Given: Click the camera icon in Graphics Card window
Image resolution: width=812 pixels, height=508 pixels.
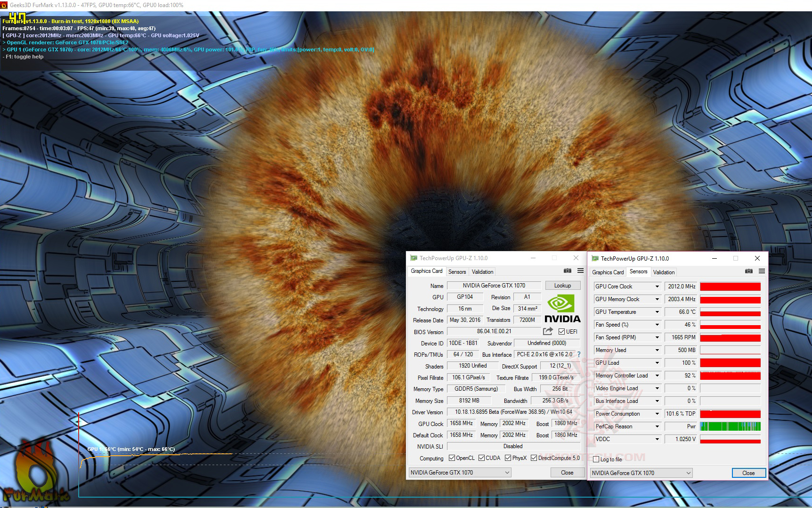Looking at the screenshot, I should [x=568, y=271].
